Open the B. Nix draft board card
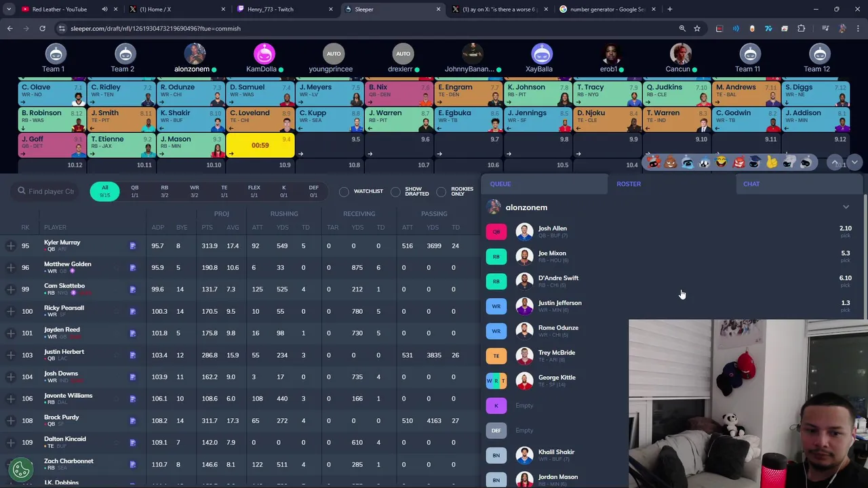This screenshot has height=488, width=868. (x=399, y=94)
